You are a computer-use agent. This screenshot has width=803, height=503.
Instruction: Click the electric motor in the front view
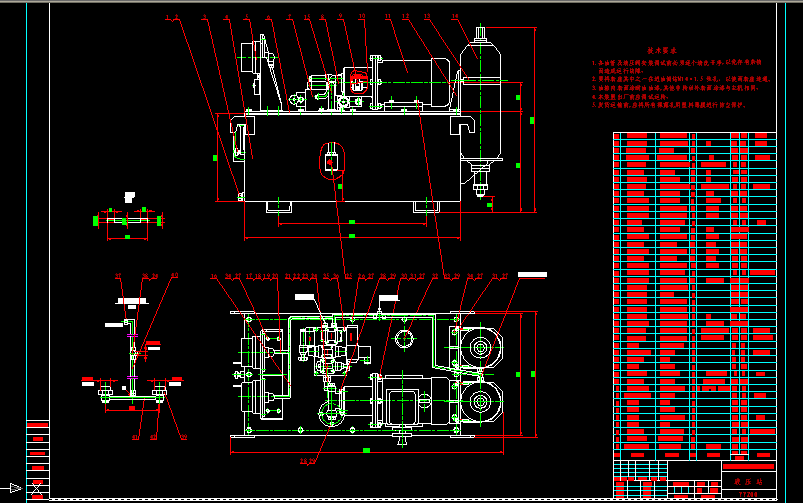coord(413,75)
